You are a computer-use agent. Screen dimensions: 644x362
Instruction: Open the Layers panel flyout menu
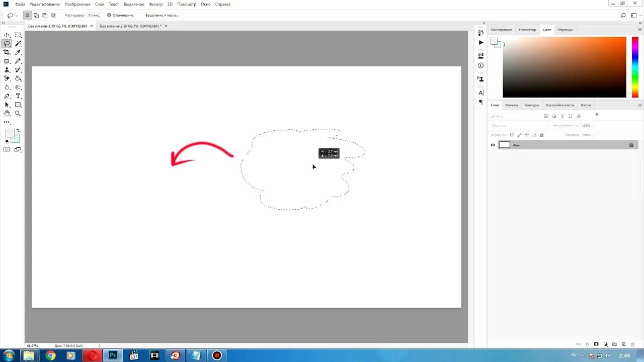(x=639, y=105)
